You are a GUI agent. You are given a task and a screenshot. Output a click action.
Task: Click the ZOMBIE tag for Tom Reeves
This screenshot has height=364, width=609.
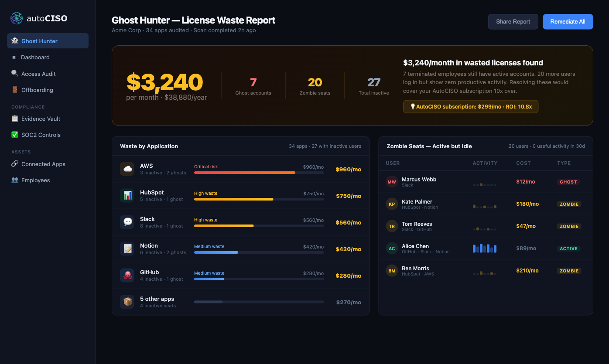point(569,226)
